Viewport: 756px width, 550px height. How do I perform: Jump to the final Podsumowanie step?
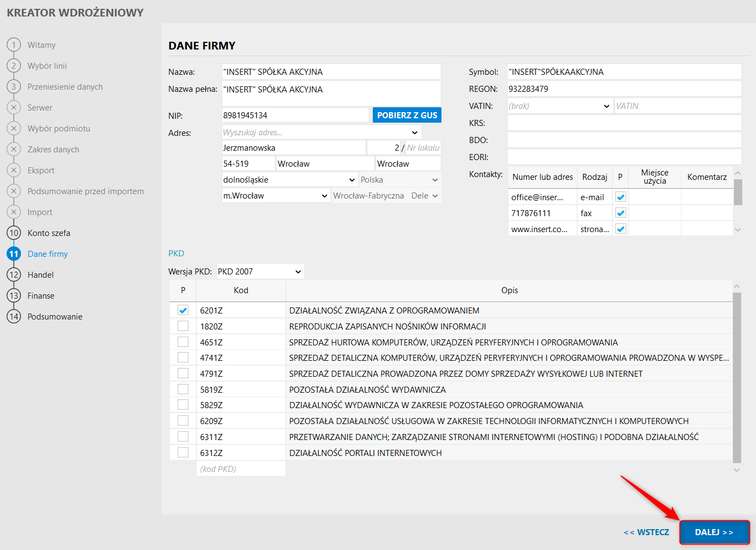point(55,317)
